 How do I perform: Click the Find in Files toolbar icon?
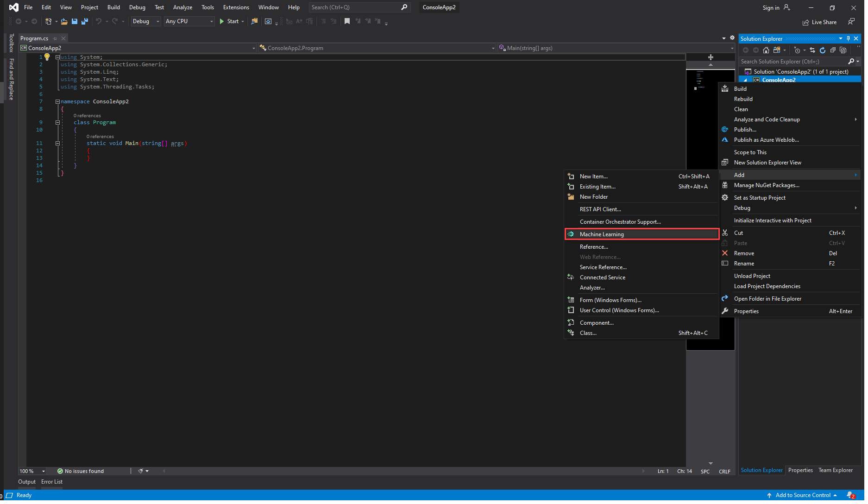(254, 21)
